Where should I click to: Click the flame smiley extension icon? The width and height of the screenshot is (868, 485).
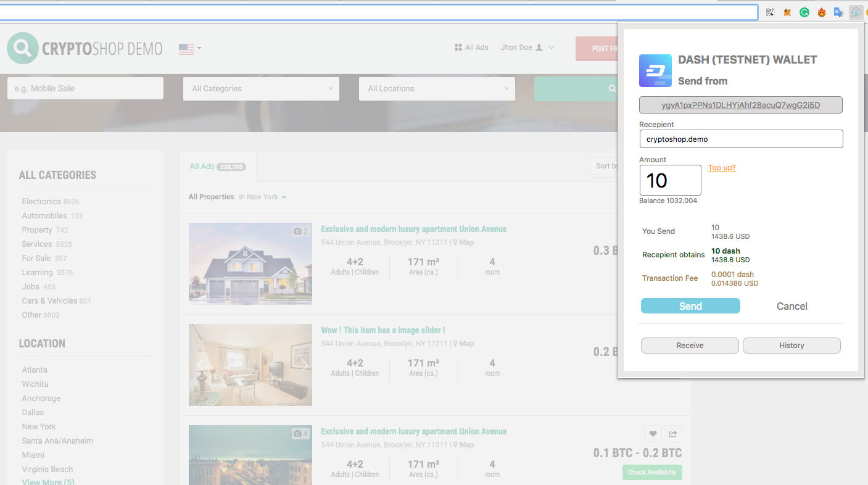822,12
